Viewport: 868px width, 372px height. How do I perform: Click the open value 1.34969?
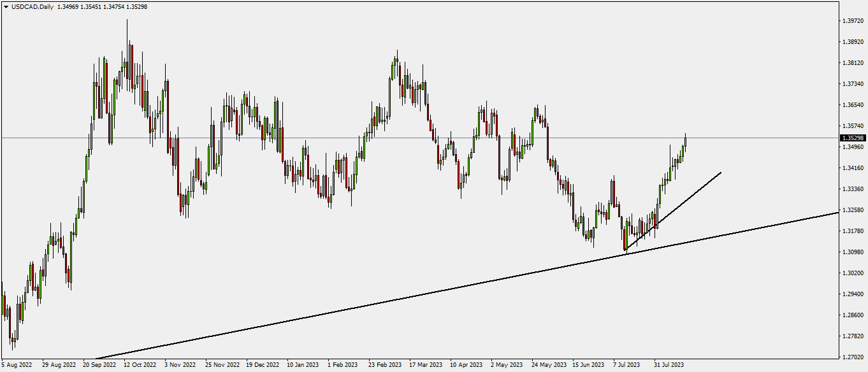(x=69, y=6)
